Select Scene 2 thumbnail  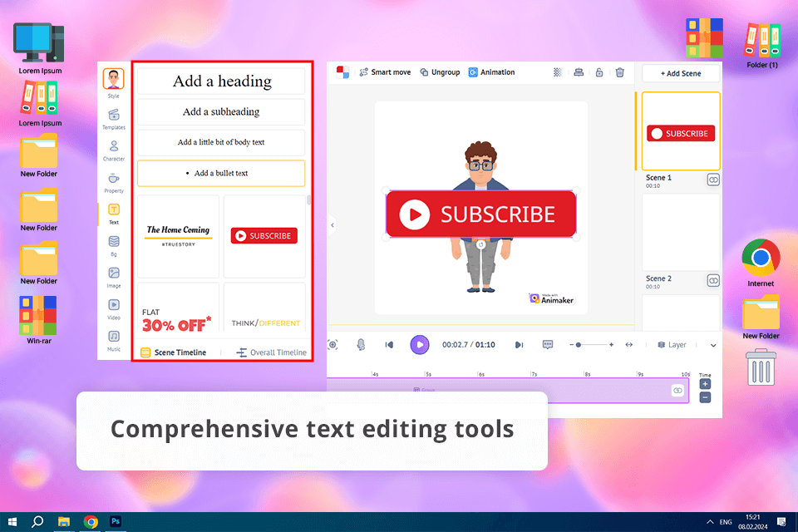(681, 232)
